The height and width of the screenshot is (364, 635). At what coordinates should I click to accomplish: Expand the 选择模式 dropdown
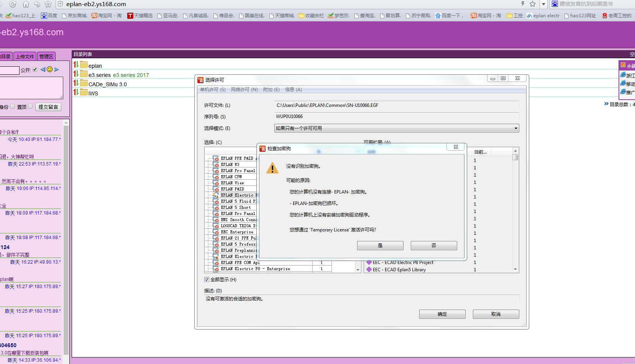(515, 128)
